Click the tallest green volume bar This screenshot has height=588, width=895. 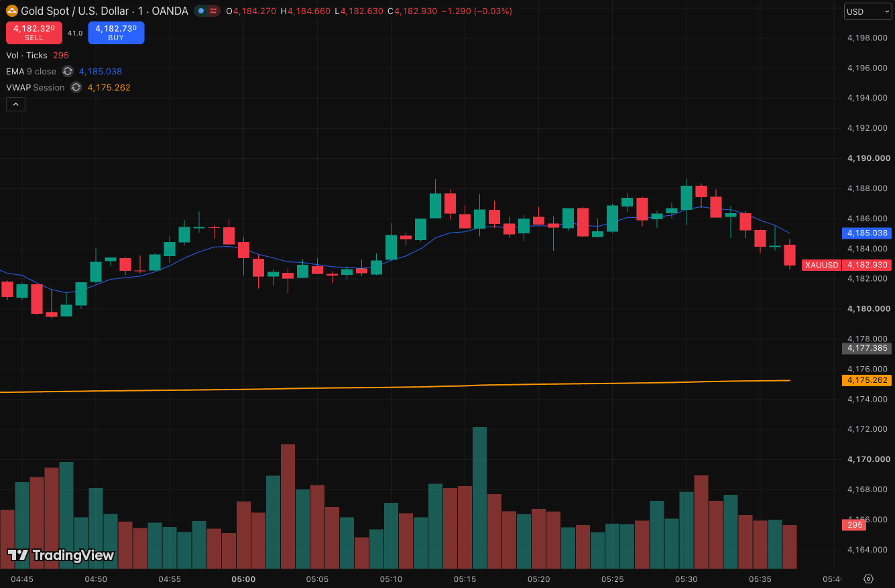pyautogui.click(x=479, y=497)
